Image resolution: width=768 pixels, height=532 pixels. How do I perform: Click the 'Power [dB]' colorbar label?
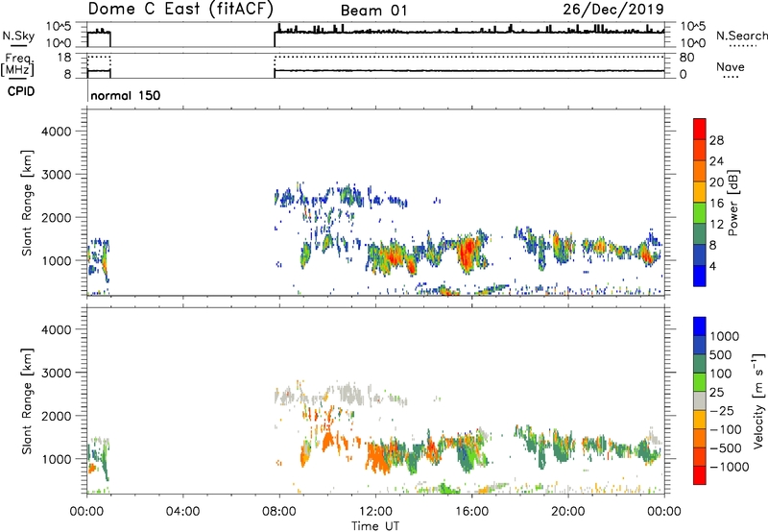732,203
